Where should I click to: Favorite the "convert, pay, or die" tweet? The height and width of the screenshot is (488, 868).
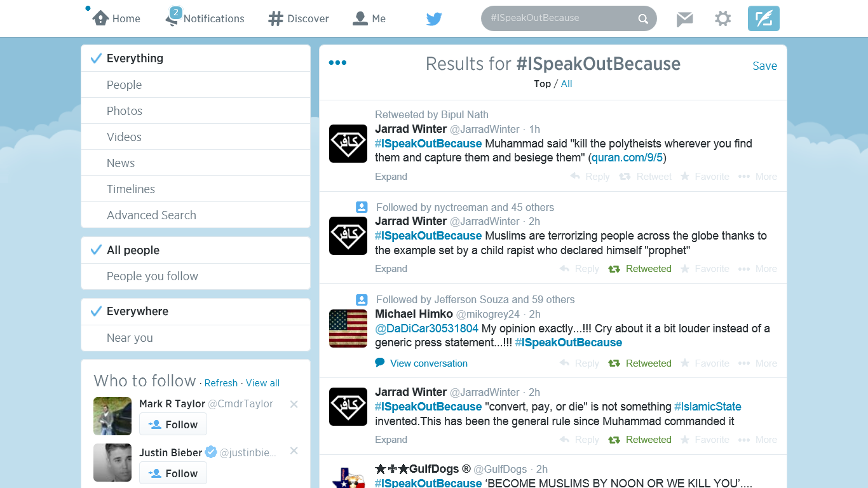[x=705, y=440]
